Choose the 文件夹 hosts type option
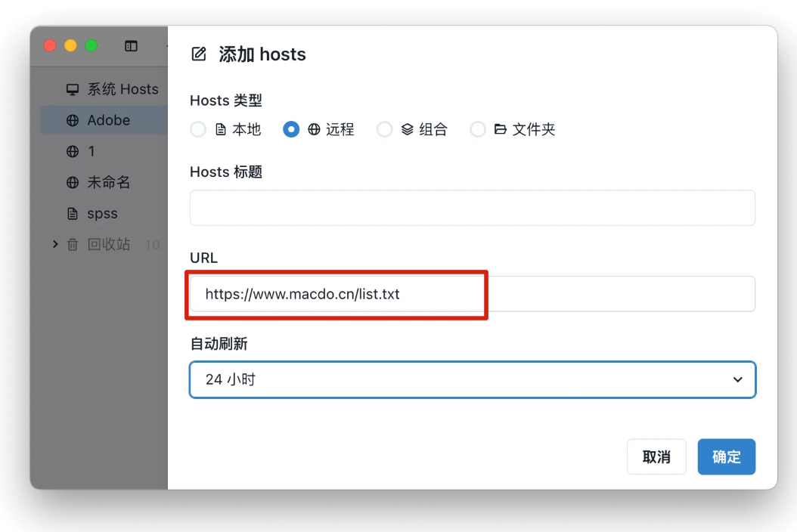797x532 pixels. tap(478, 129)
